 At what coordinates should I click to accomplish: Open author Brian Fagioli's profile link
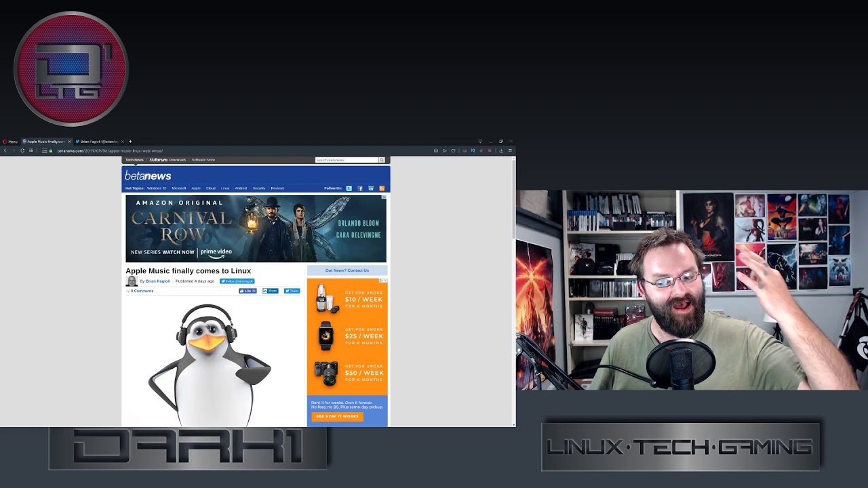click(x=158, y=281)
